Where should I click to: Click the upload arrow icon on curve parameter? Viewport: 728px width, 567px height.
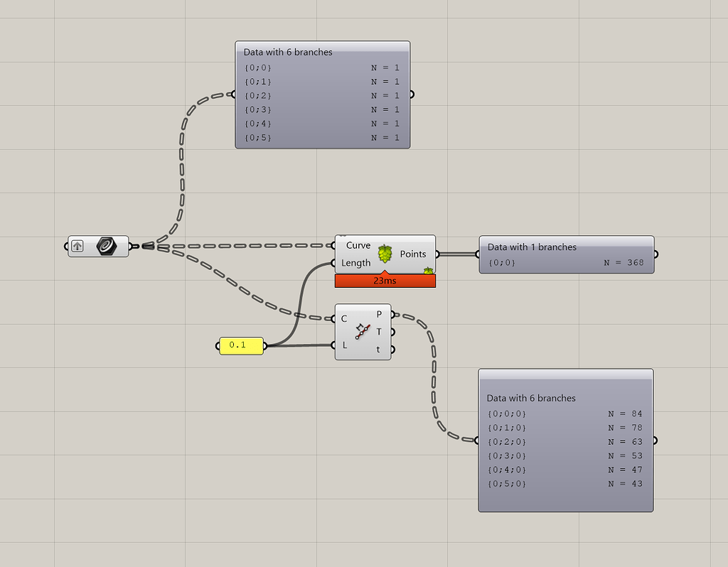coord(77,246)
